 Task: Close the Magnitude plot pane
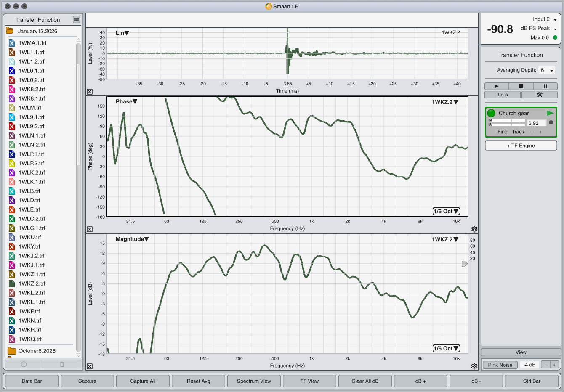point(90,366)
